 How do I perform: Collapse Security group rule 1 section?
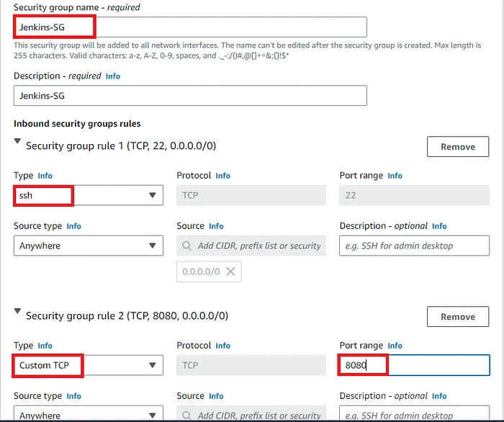coord(18,141)
